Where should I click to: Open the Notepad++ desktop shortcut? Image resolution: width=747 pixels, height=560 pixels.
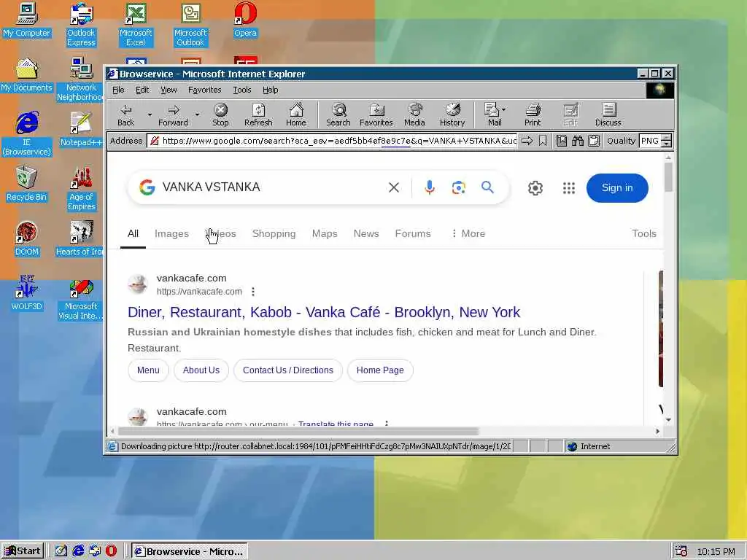coord(80,129)
